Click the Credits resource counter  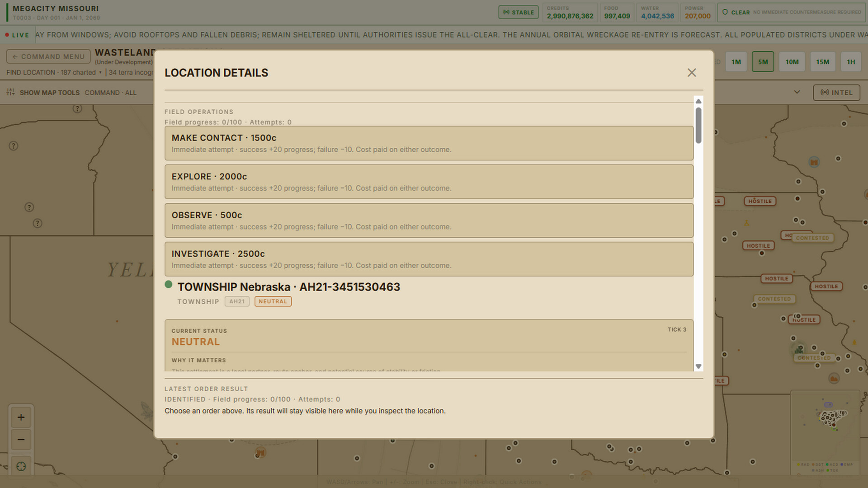pos(570,12)
